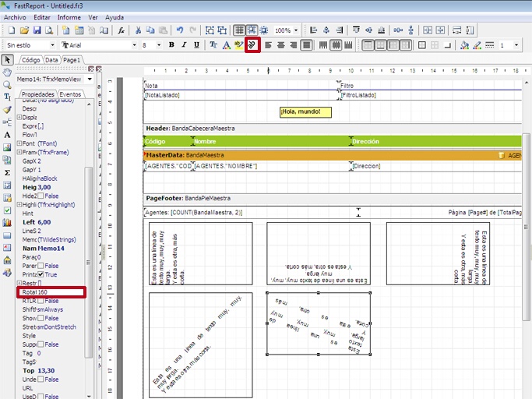
Task: Click the Bold formatting button
Action: click(171, 45)
